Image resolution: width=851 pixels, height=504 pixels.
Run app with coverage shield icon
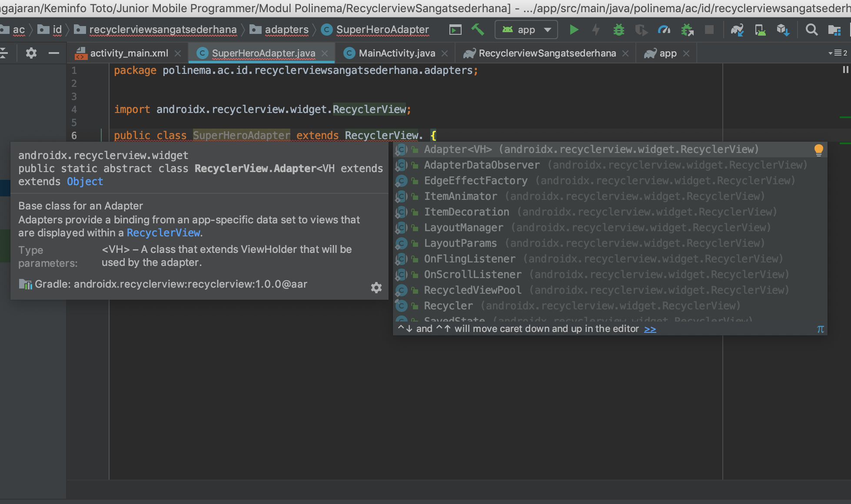(x=641, y=30)
